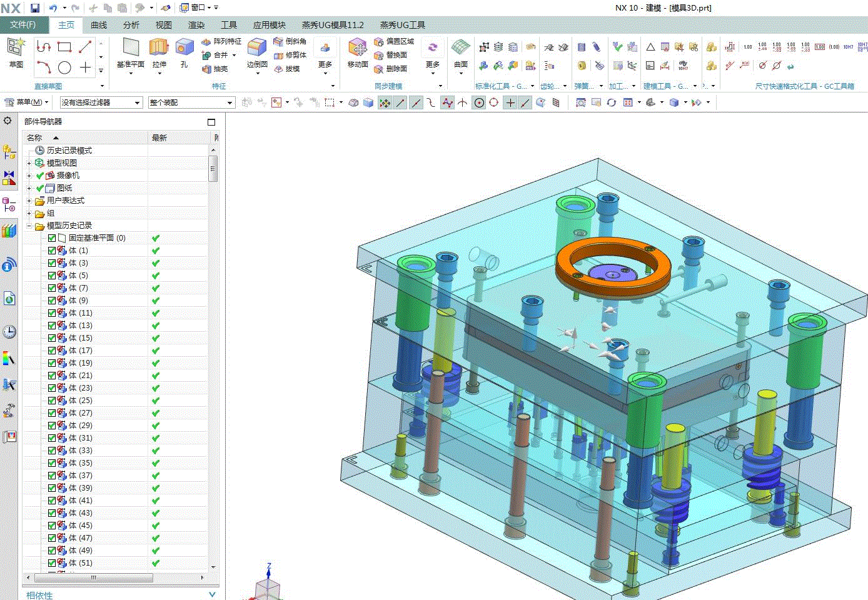The image size is (868, 600).
Task: Collapse the 模型历史记录 tree node
Action: pos(29,226)
